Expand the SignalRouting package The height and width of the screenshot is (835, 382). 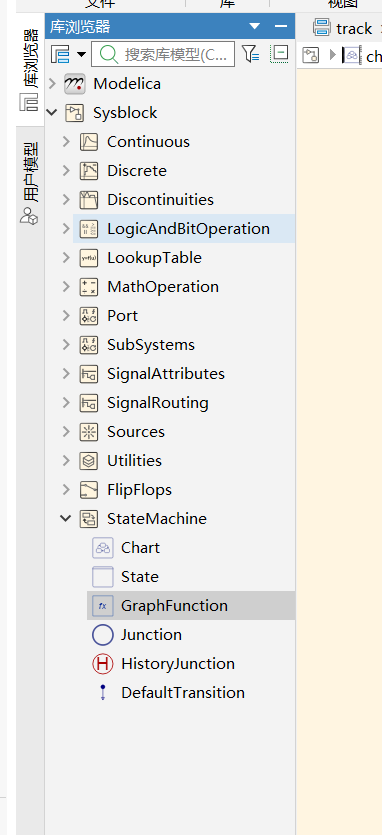pyautogui.click(x=66, y=403)
